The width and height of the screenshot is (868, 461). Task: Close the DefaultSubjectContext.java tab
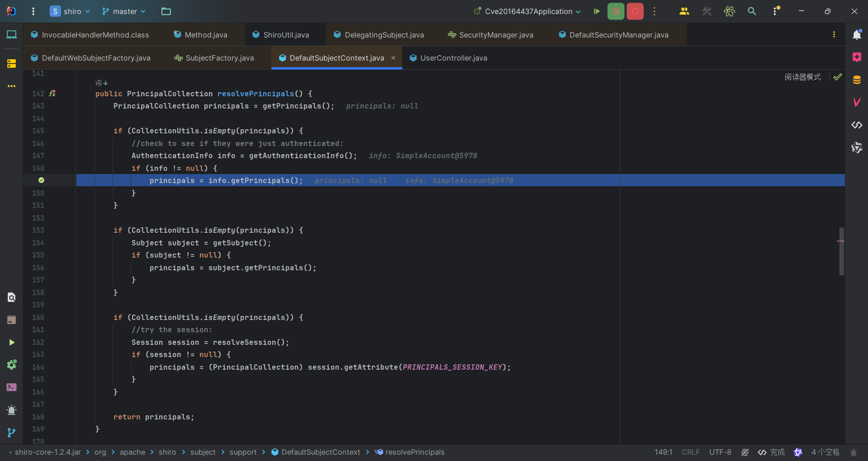[393, 58]
